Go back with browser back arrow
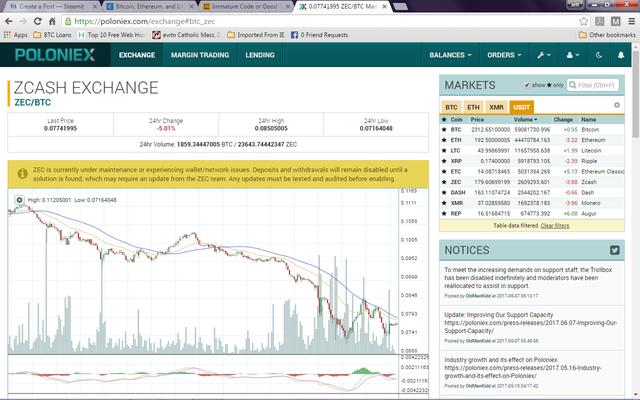The height and width of the screenshot is (400, 640). [9, 21]
